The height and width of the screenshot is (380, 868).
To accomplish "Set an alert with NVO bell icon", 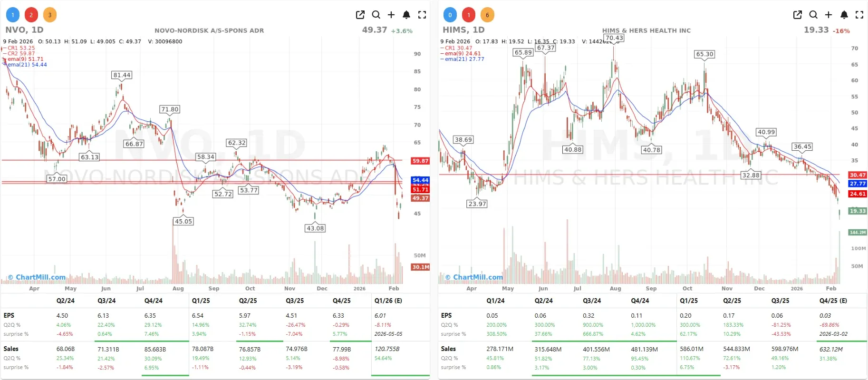I will [406, 15].
